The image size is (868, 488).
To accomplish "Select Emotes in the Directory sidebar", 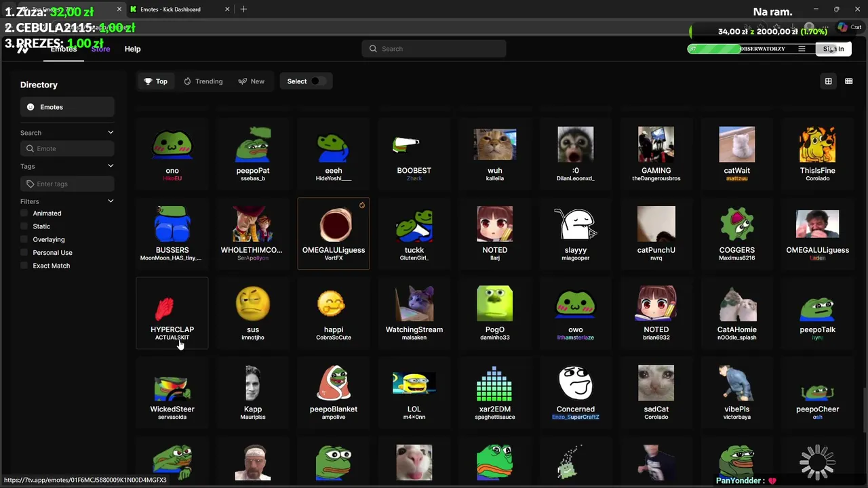I will (x=66, y=107).
